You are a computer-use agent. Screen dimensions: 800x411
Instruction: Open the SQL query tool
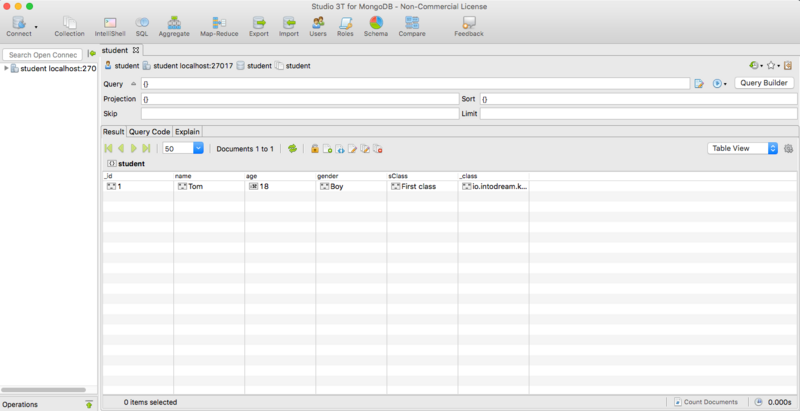[x=142, y=26]
